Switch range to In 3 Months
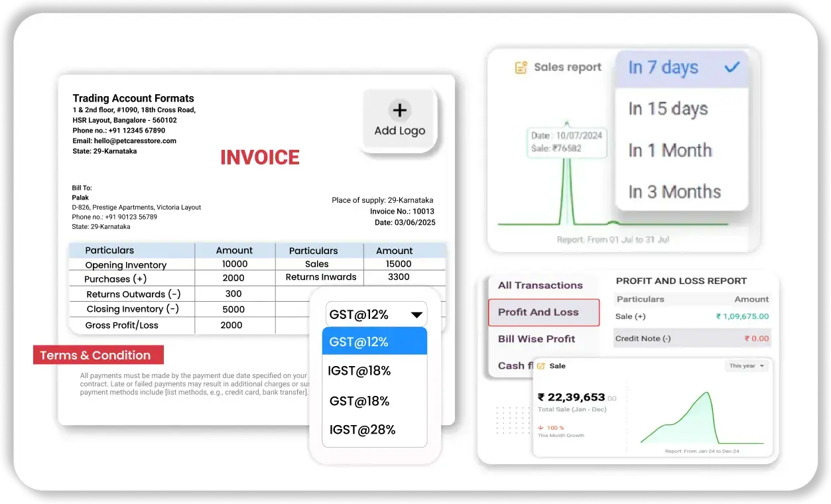Viewport: 831px width, 504px height. 674,192
